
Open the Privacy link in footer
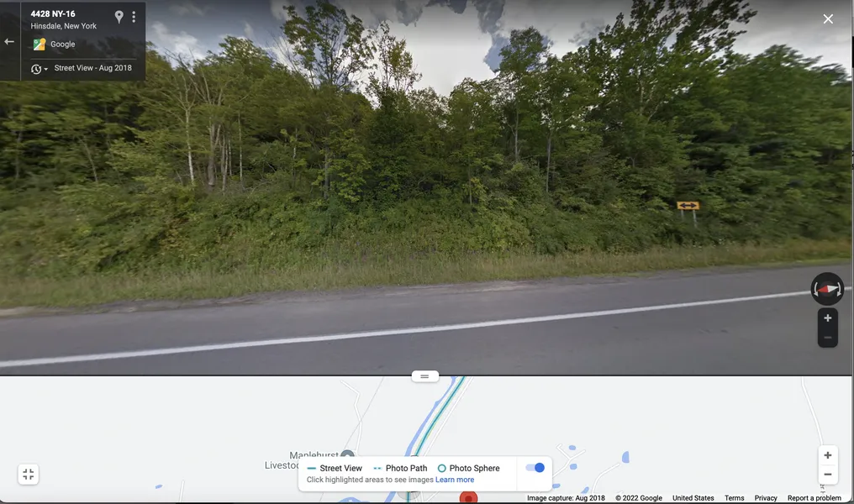click(765, 498)
